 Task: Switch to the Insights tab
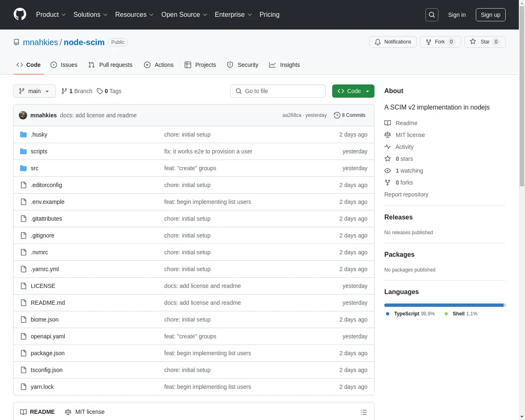(285, 65)
